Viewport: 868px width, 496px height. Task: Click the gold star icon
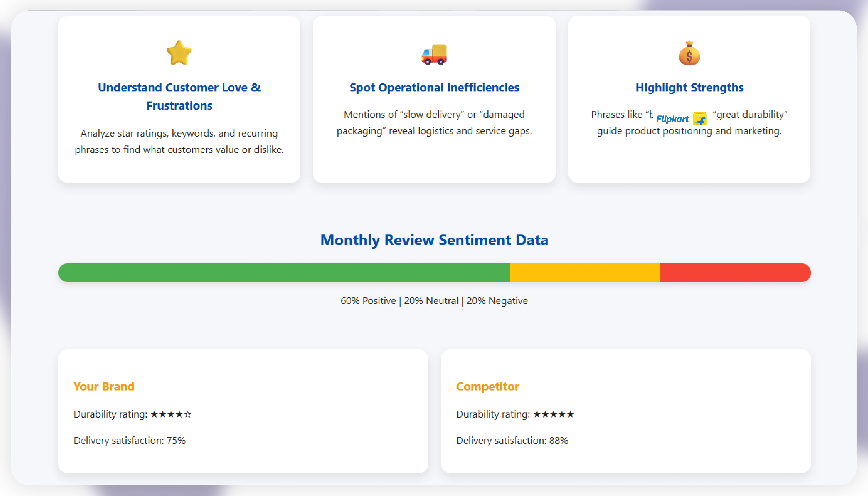179,53
